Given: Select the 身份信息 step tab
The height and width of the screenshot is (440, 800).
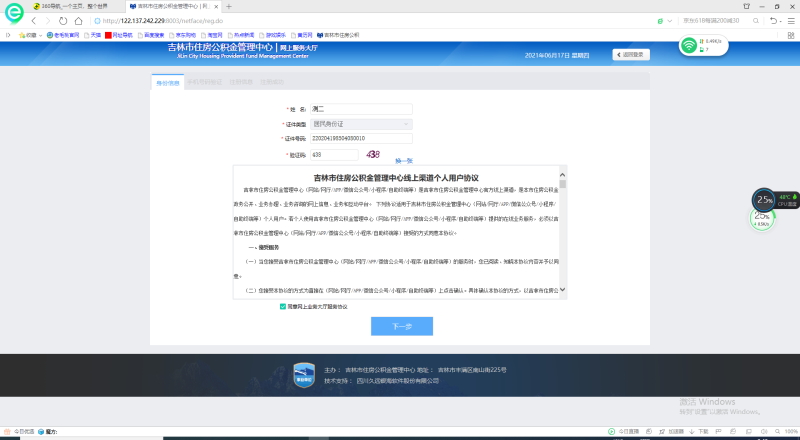Looking at the screenshot, I should [168, 82].
